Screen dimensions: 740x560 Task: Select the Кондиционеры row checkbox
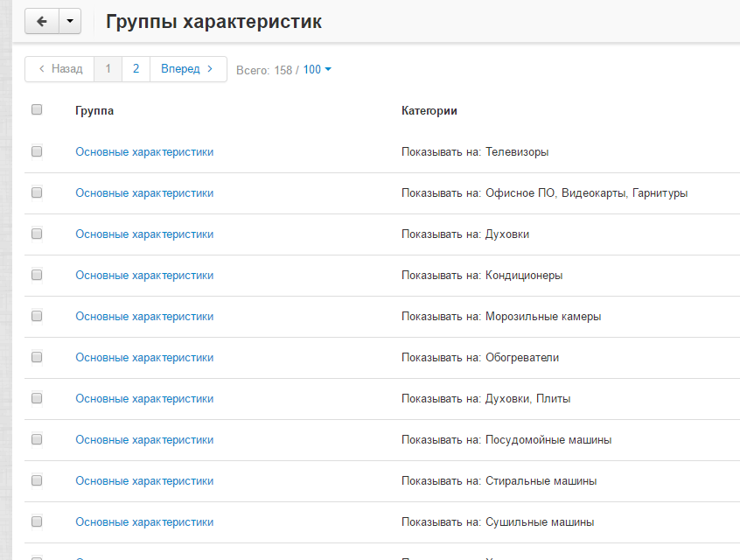pyautogui.click(x=37, y=275)
